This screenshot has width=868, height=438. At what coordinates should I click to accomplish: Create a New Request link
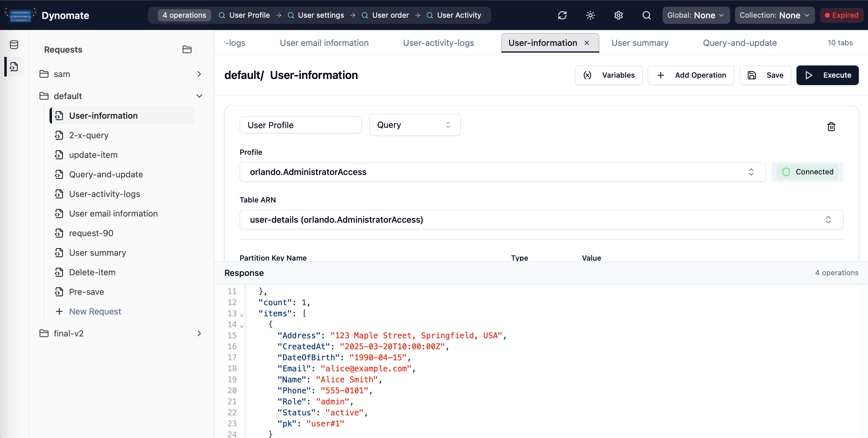point(95,311)
